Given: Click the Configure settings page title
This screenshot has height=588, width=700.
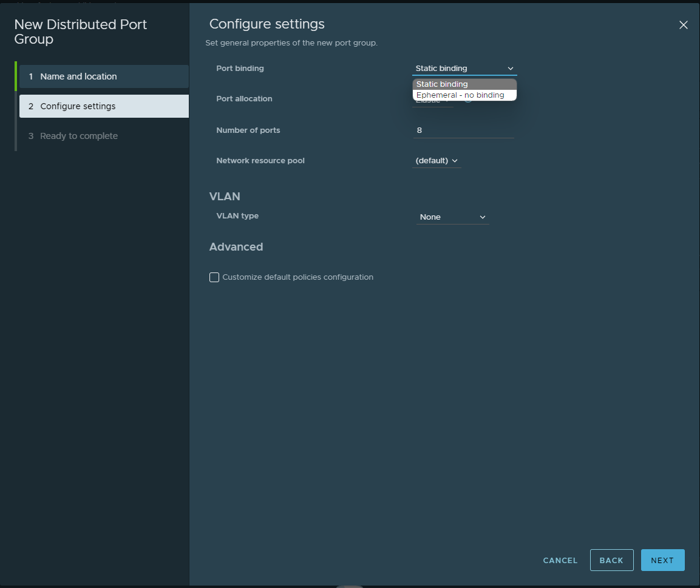Looking at the screenshot, I should [x=267, y=24].
